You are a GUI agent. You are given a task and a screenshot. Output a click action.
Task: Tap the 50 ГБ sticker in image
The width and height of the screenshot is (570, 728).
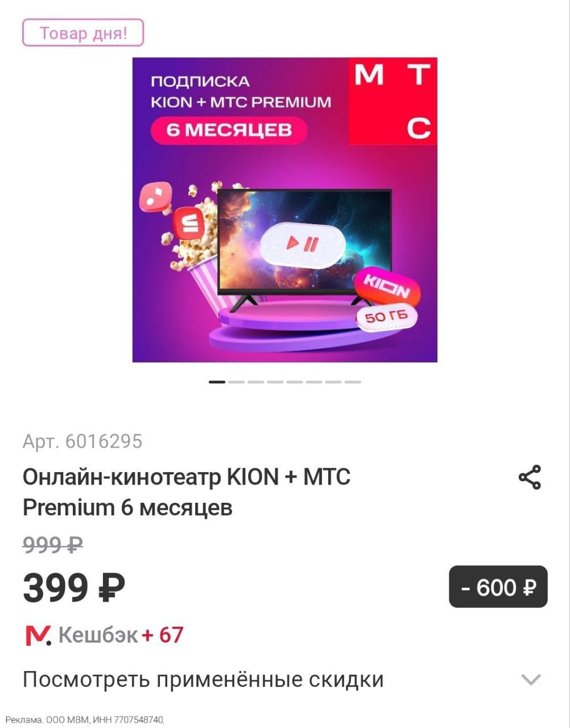(x=386, y=316)
